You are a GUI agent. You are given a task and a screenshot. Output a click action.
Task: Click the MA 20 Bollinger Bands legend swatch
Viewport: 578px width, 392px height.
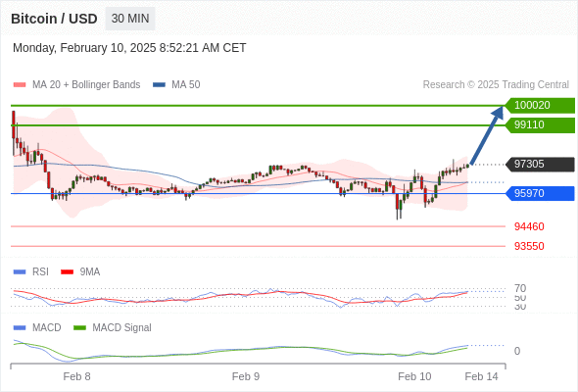click(x=20, y=85)
